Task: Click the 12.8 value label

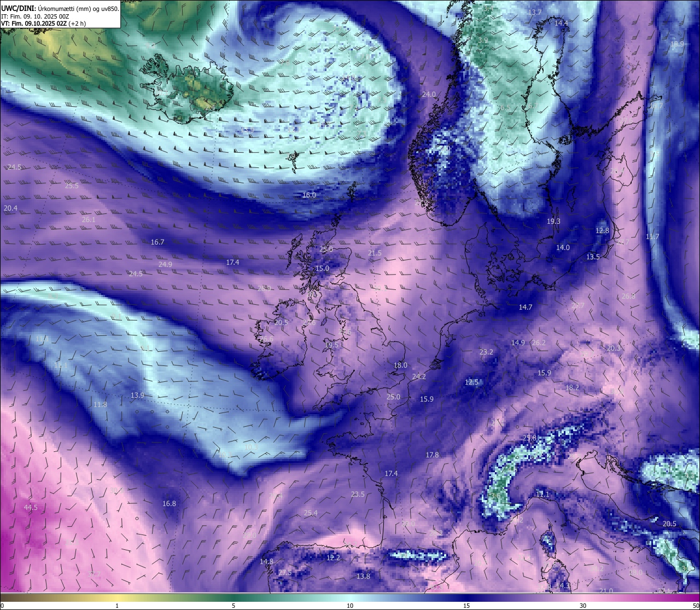Action: tap(602, 230)
